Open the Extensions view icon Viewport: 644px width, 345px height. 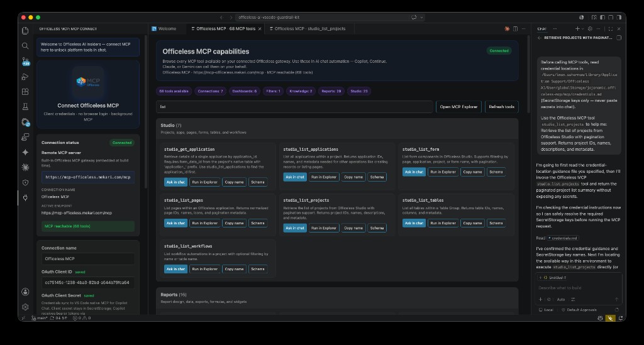pos(25,92)
